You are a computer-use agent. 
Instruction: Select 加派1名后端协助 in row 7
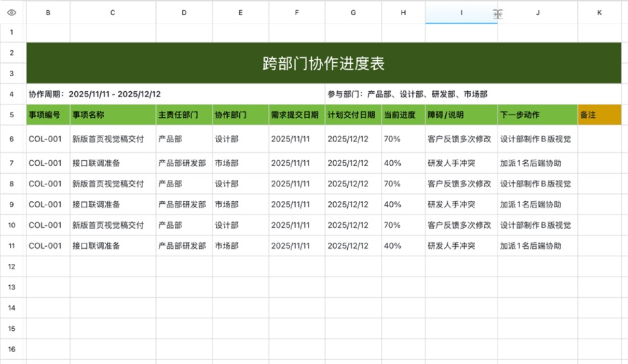tap(538, 163)
